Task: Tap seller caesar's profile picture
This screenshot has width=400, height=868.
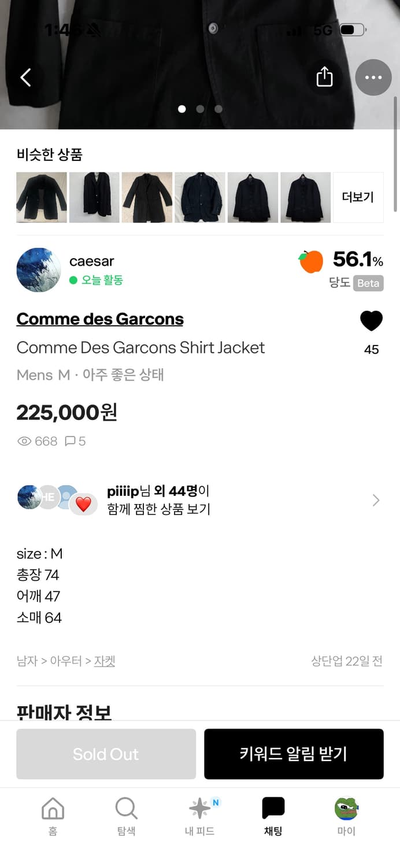Action: click(x=38, y=270)
